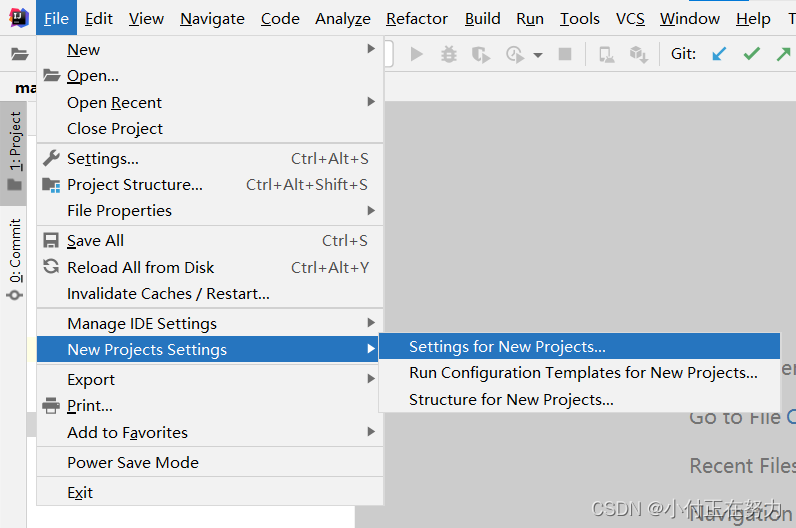This screenshot has width=796, height=528.
Task: Click the Debug bug icon
Action: tap(449, 54)
